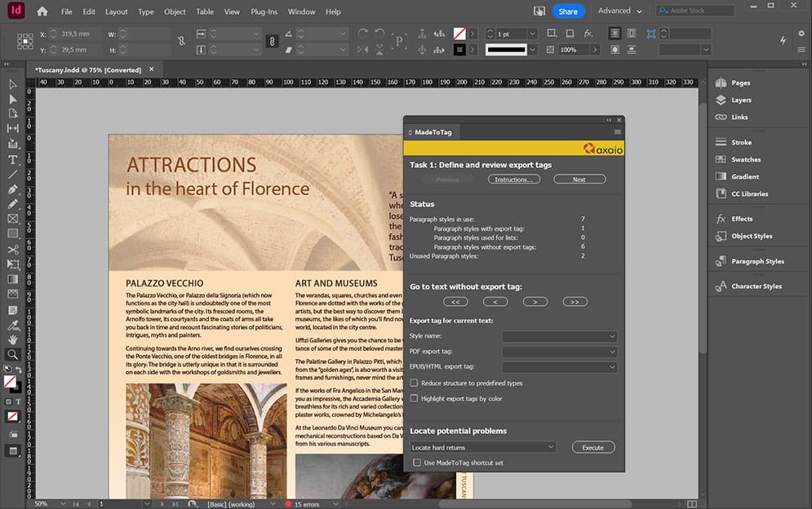Open the Advanced workspace switcher
The width and height of the screenshot is (812, 509).
[x=619, y=11]
